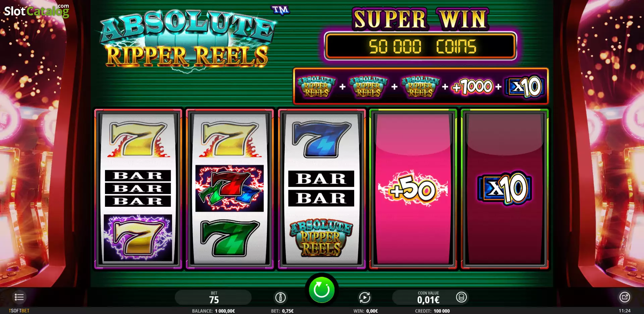Click the SlotCatalog.com logo

(x=37, y=10)
